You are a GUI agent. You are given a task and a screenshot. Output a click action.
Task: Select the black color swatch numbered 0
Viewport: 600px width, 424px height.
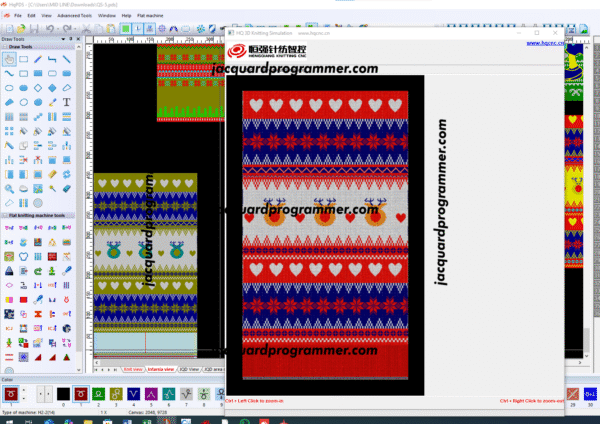pos(62,395)
